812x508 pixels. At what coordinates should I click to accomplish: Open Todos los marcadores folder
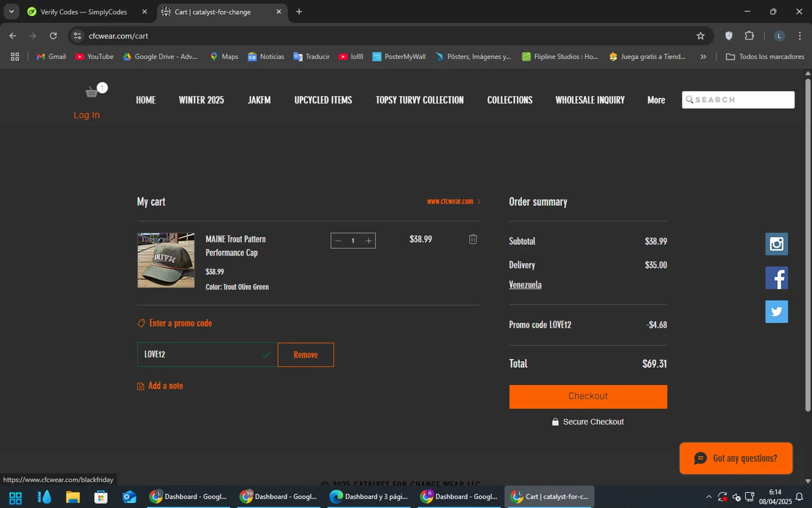pyautogui.click(x=765, y=56)
